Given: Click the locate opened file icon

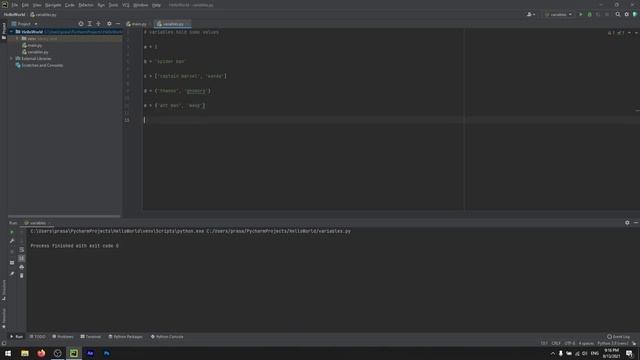Looking at the screenshot, I should [81, 24].
